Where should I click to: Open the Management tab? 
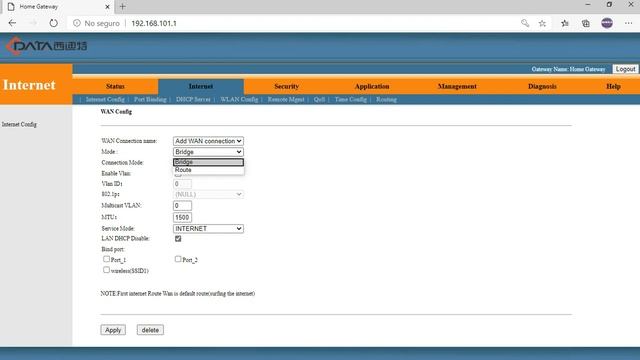coord(457,86)
